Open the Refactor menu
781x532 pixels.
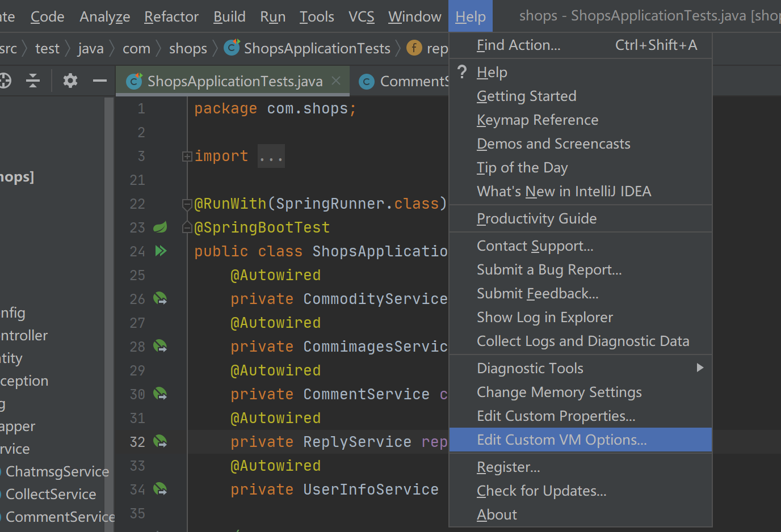171,16
